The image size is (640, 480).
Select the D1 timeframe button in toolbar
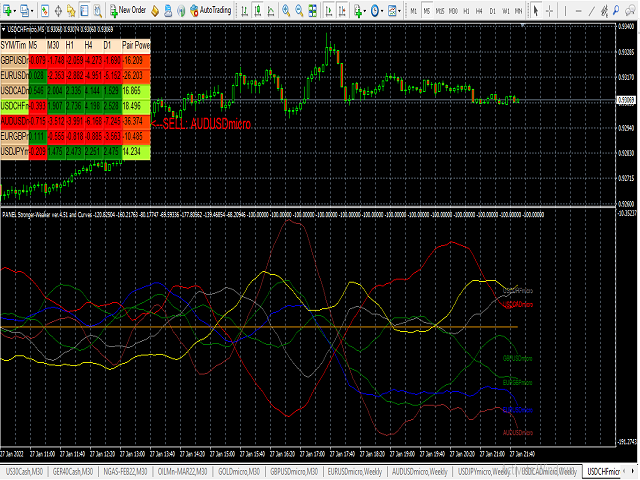pyautogui.click(x=492, y=11)
